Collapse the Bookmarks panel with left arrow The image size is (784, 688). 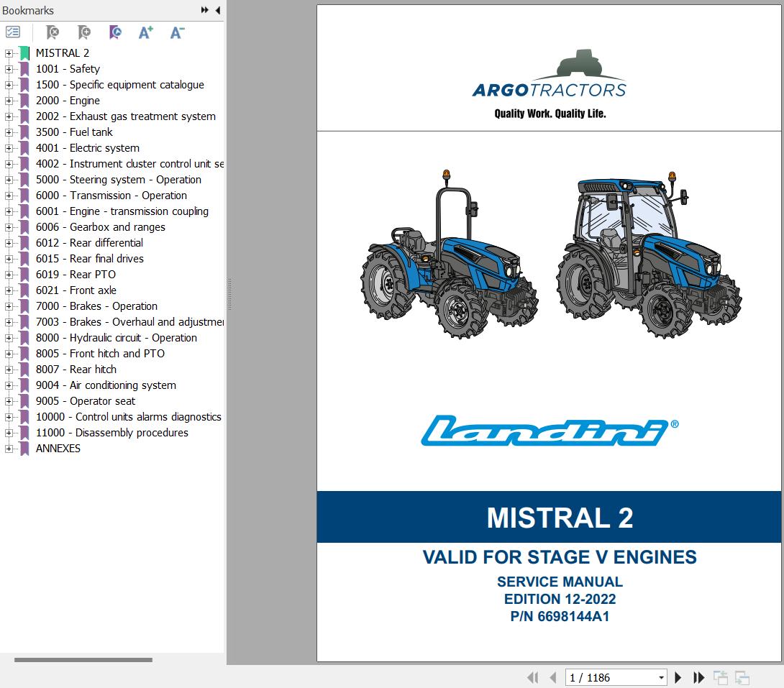coord(217,10)
